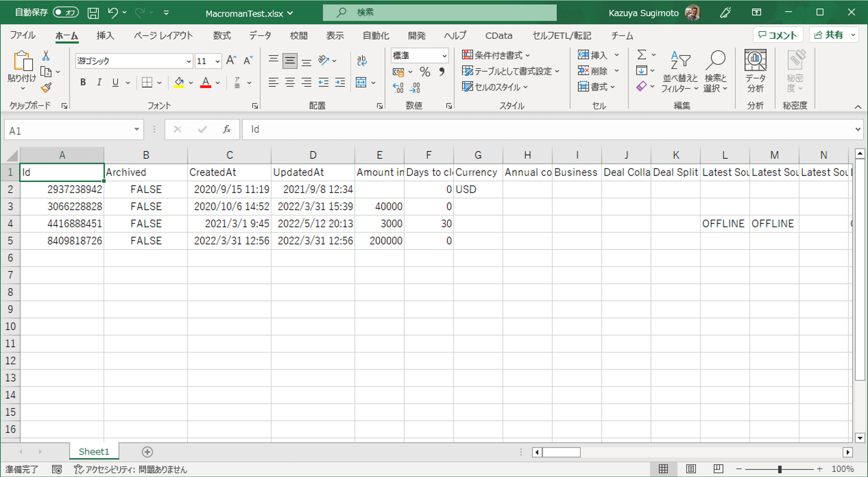Screen dimensions: 868x477
Task: Toggle the AutoSave (自動保存) switch
Action: [66, 13]
